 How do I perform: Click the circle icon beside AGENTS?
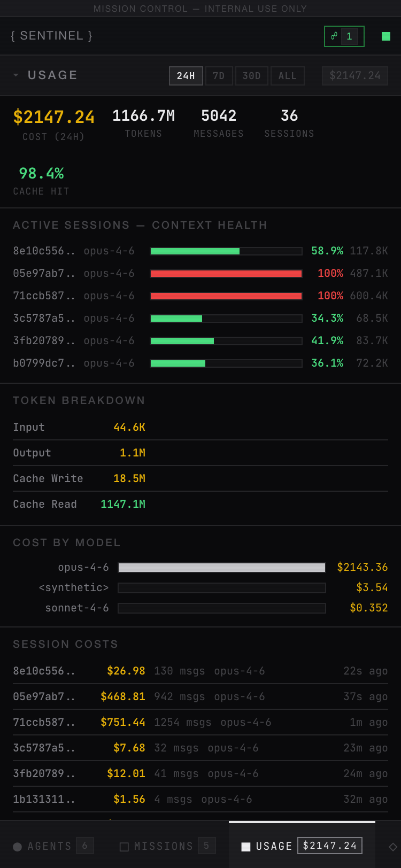click(17, 847)
